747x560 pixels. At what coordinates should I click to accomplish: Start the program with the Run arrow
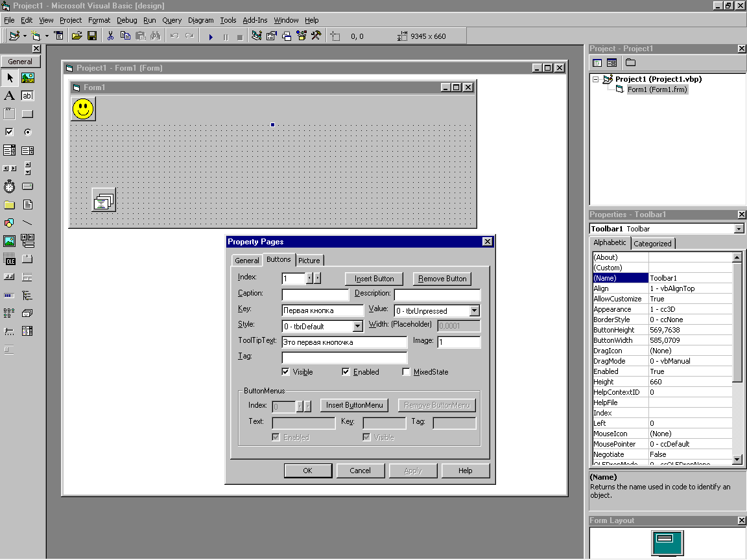point(211,36)
